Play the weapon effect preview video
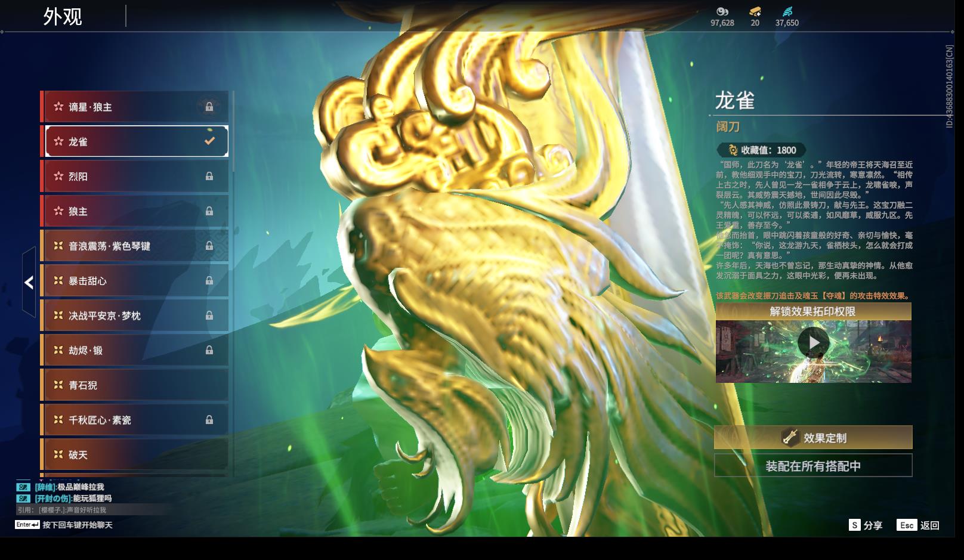The width and height of the screenshot is (964, 560). click(813, 343)
